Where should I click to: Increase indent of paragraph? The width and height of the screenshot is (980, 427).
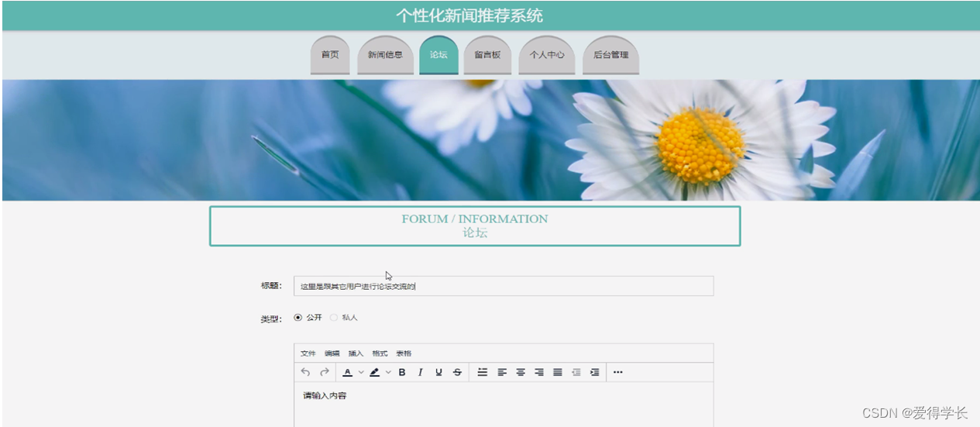tap(595, 372)
